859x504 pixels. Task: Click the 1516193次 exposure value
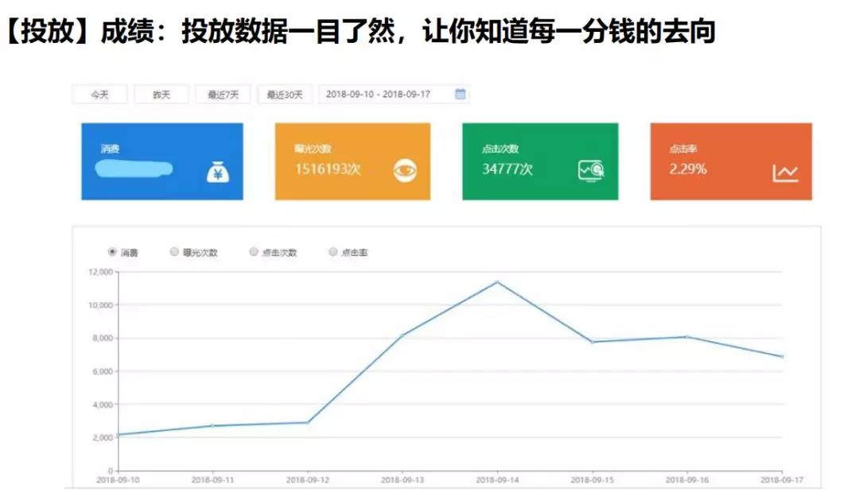(328, 169)
